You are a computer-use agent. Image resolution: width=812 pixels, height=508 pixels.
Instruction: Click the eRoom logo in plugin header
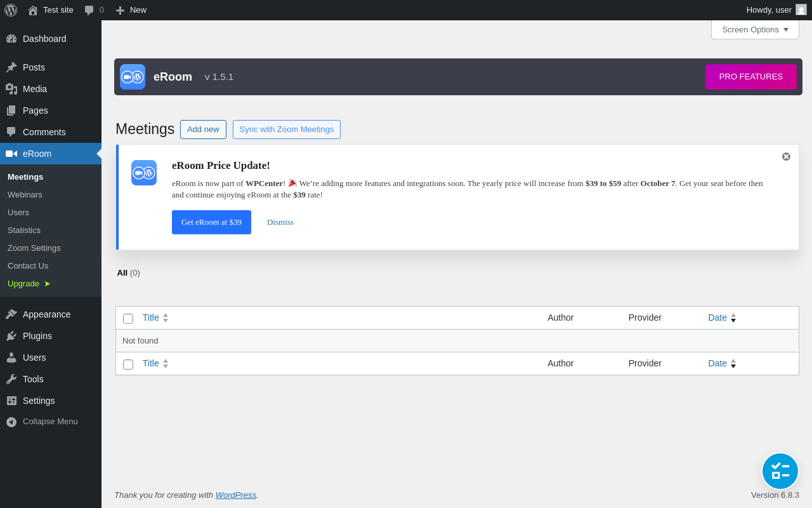point(133,77)
